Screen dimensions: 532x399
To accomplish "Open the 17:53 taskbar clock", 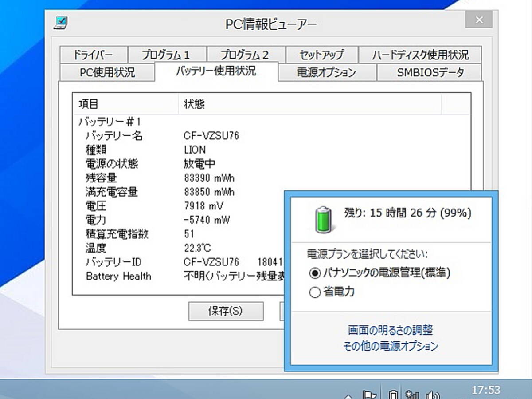I will coord(485,390).
